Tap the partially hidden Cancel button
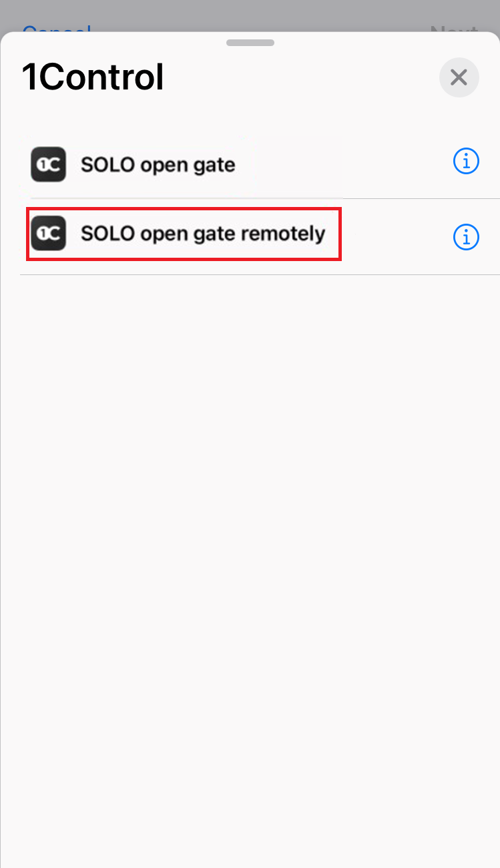Screen dimensions: 500x868 56,29
